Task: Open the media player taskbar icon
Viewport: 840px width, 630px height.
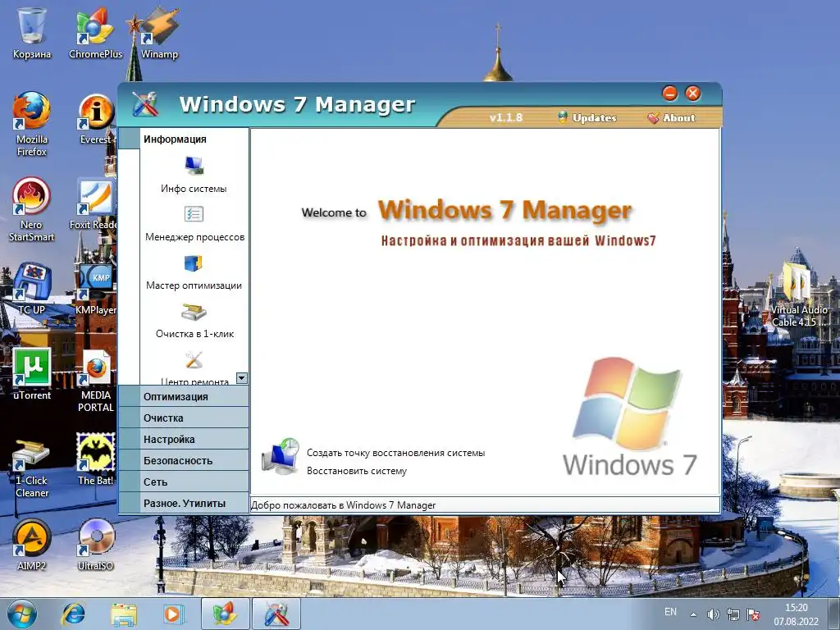Action: point(173,614)
